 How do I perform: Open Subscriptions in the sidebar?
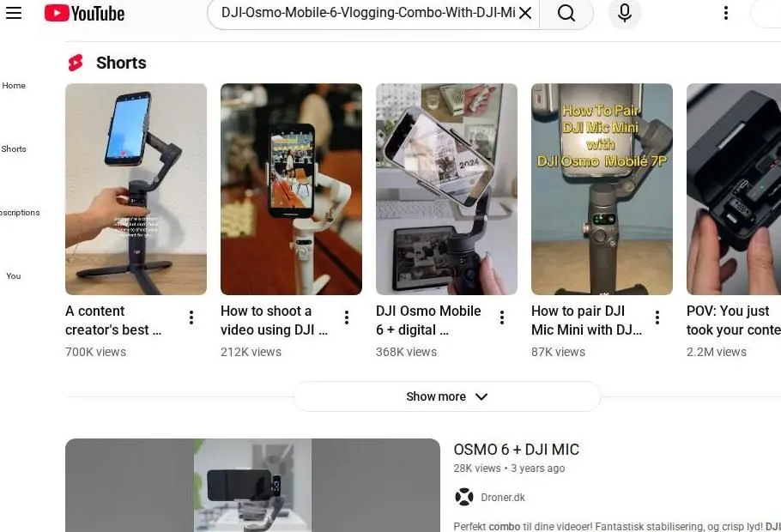click(x=20, y=213)
